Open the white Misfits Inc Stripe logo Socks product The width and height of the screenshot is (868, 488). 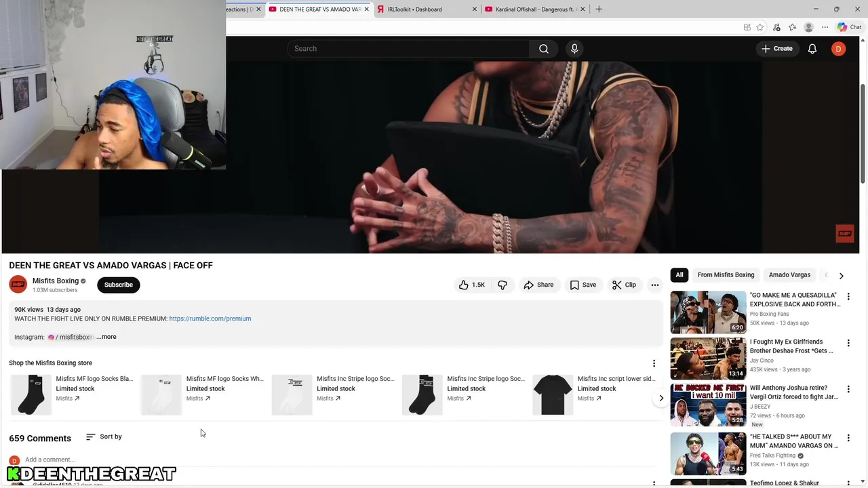332,394
